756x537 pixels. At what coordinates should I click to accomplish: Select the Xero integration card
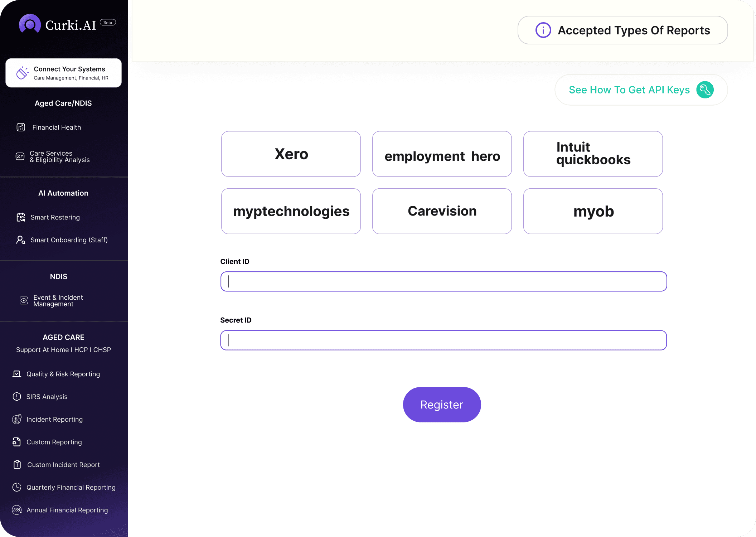pyautogui.click(x=291, y=154)
